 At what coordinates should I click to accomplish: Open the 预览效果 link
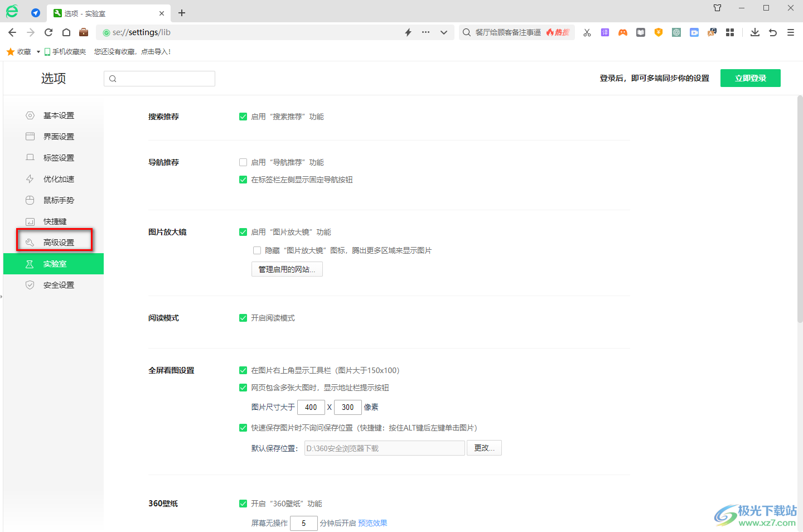click(373, 523)
